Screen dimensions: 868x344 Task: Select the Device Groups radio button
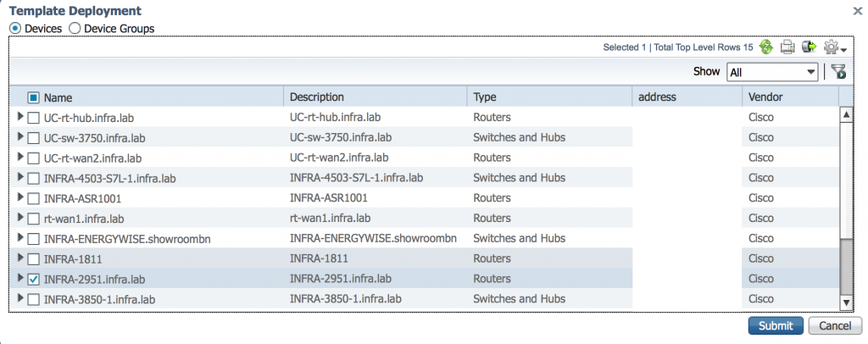click(75, 29)
